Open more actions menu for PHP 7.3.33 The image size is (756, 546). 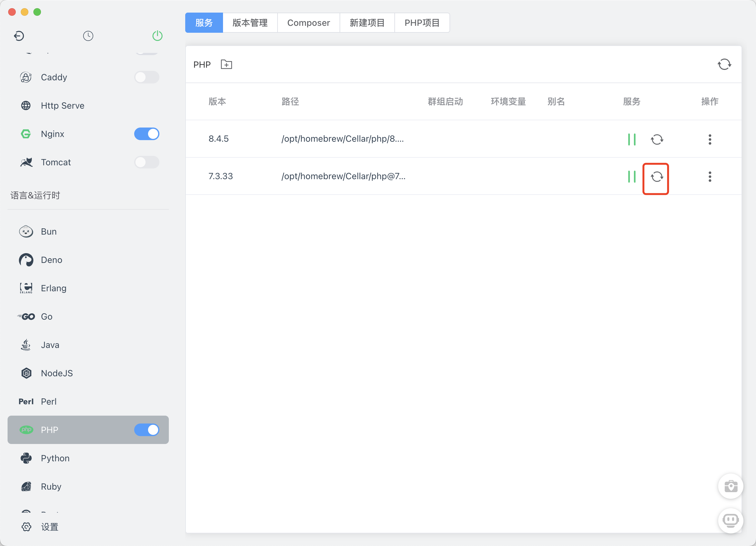pos(710,177)
